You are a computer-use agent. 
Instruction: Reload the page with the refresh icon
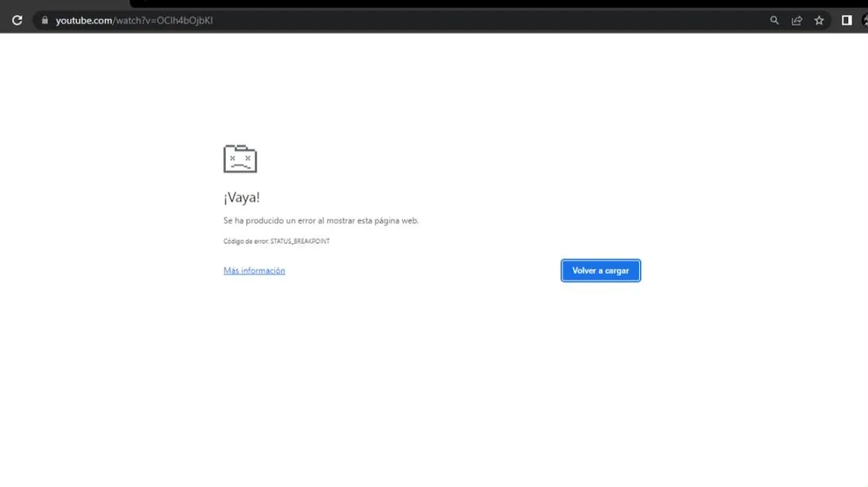coord(18,20)
